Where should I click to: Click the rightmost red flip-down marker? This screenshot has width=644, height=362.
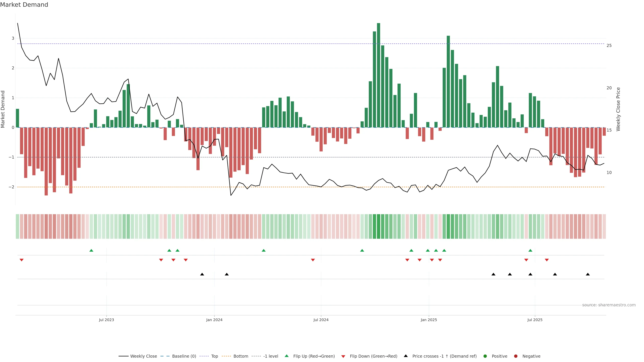(x=547, y=260)
